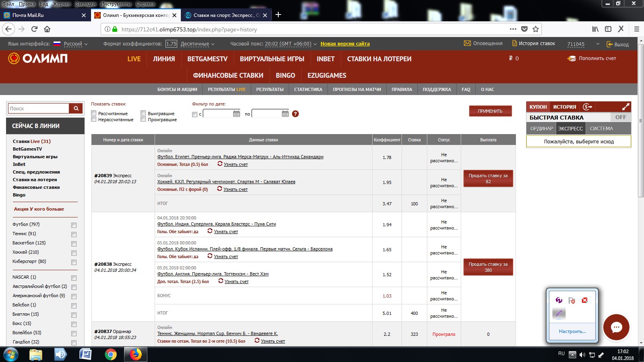Reload the current page
The width and height of the screenshot is (644, 362).
pos(34,29)
